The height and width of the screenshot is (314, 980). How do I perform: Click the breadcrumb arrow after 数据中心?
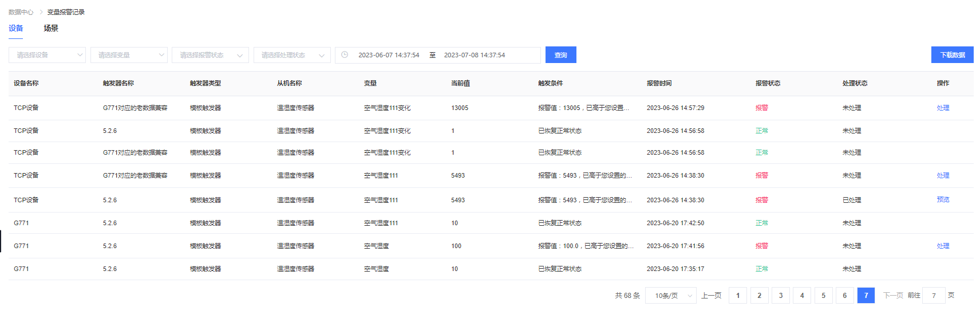(x=41, y=12)
